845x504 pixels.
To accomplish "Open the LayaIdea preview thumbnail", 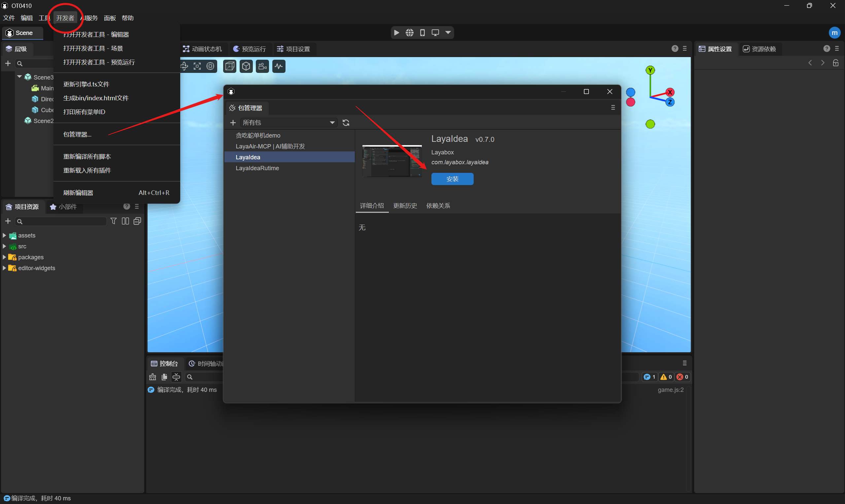I will [392, 161].
